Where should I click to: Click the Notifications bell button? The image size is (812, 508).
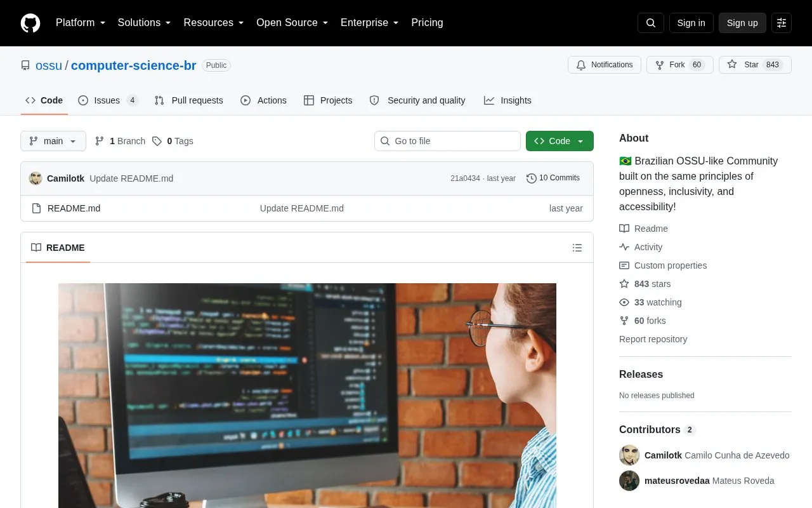(605, 65)
